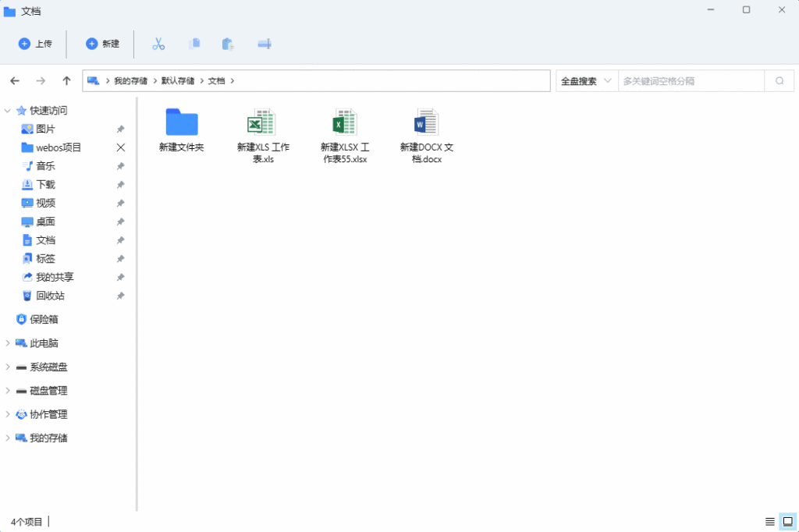This screenshot has width=799, height=532.
Task: Switch to list view layout icon
Action: [x=769, y=521]
